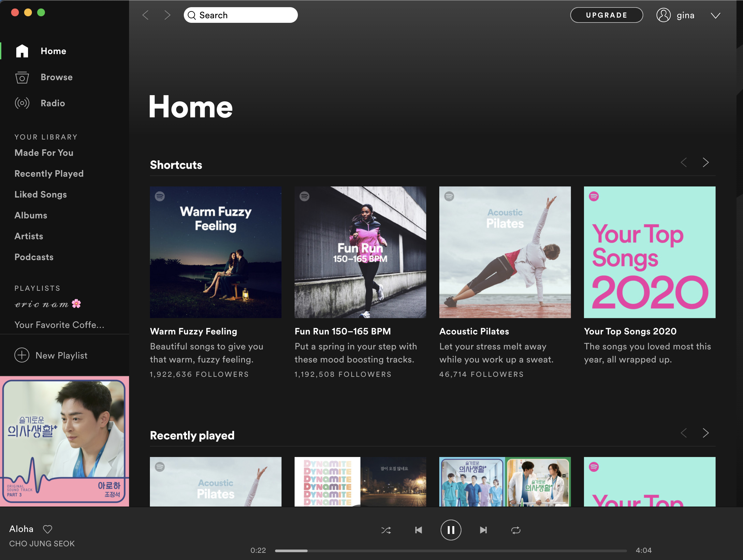Toggle repeat mode
743x560 pixels.
(516, 530)
